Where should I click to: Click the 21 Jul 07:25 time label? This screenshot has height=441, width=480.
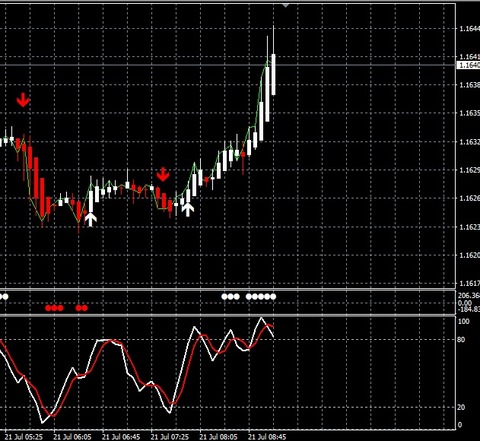pyautogui.click(x=170, y=437)
